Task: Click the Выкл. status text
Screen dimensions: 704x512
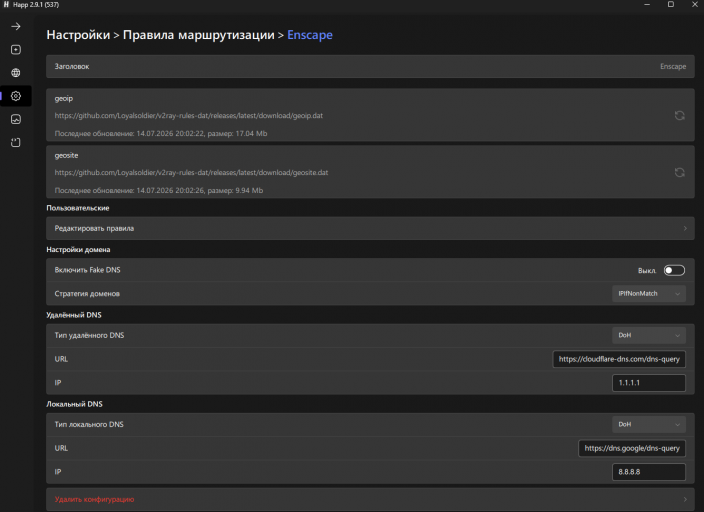Action: click(647, 271)
